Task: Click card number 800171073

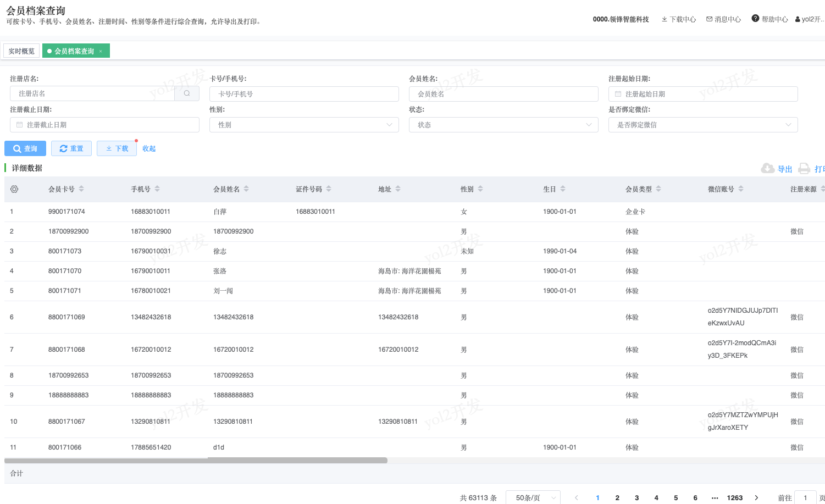Action: 65,251
